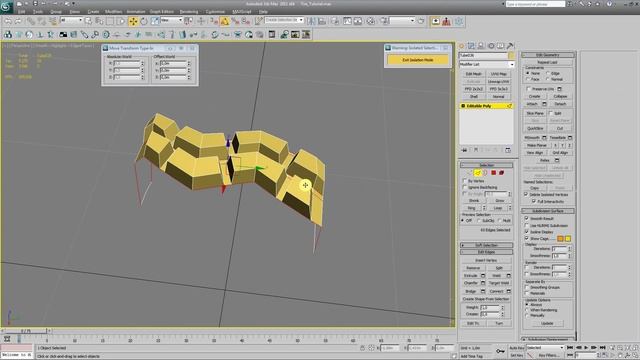Click Exit Isolation Mode button

(418, 60)
